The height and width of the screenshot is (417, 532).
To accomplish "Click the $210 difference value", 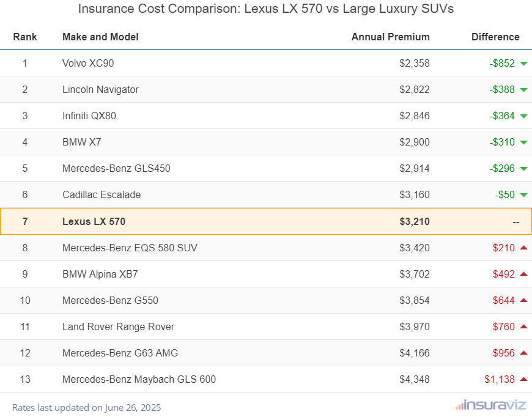I will (x=504, y=248).
